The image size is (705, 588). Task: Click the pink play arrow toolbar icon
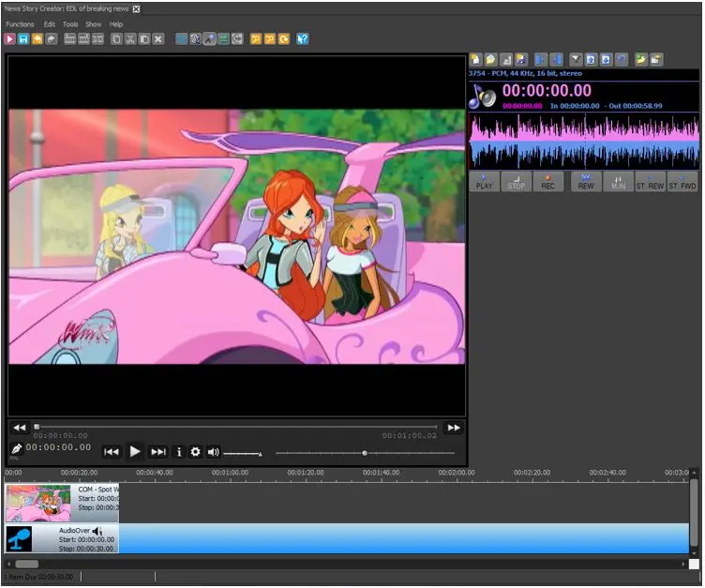point(9,39)
